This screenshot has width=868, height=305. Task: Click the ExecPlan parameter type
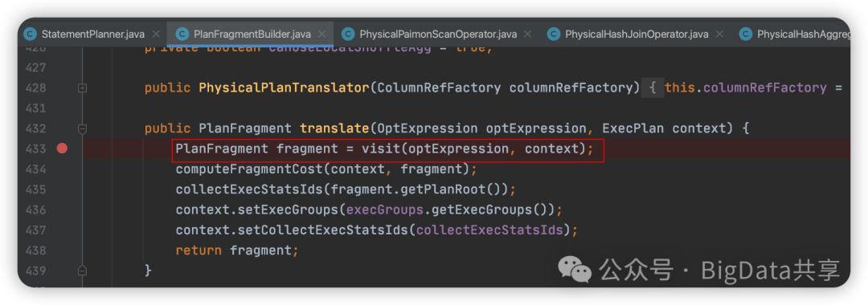click(x=633, y=128)
